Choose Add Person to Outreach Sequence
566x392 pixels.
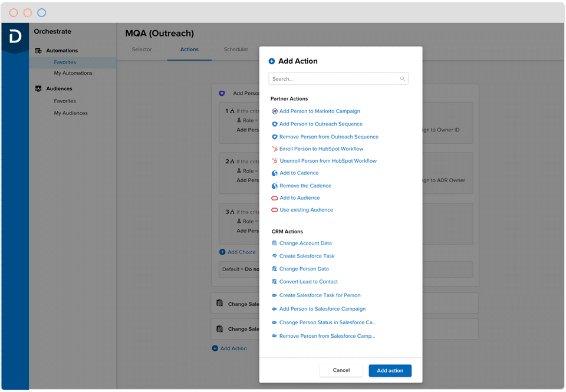pyautogui.click(x=321, y=124)
